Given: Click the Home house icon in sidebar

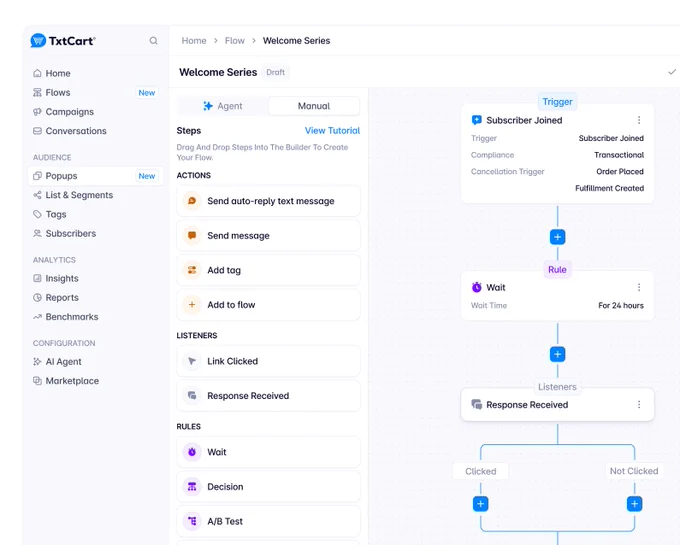Looking at the screenshot, I should tap(37, 73).
